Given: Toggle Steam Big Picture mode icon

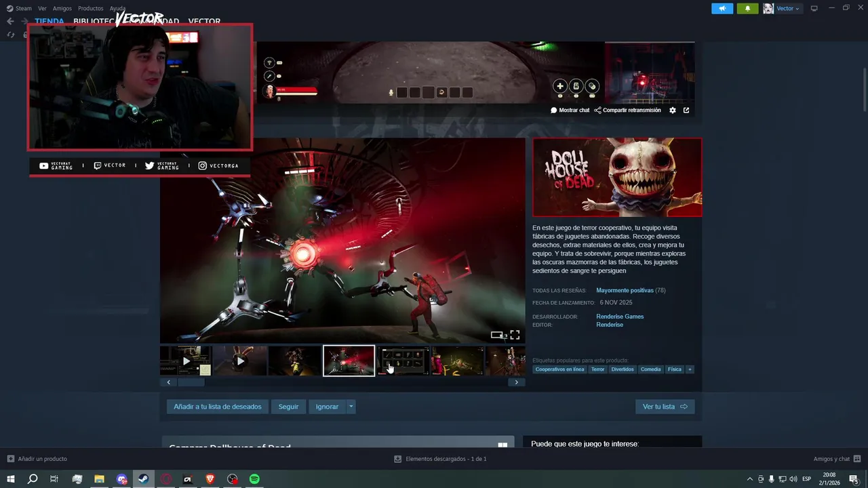Looking at the screenshot, I should coord(814,8).
